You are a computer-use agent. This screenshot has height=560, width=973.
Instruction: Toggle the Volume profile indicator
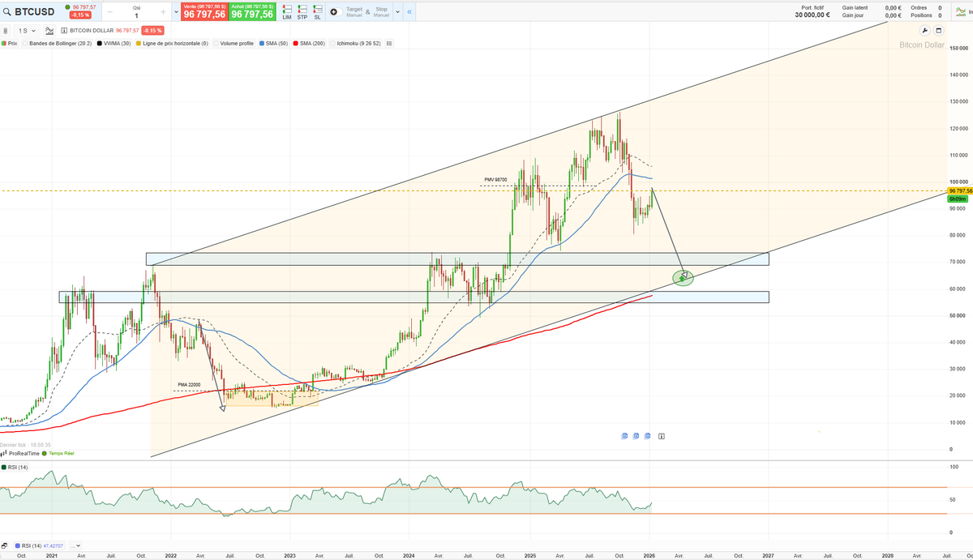point(234,43)
